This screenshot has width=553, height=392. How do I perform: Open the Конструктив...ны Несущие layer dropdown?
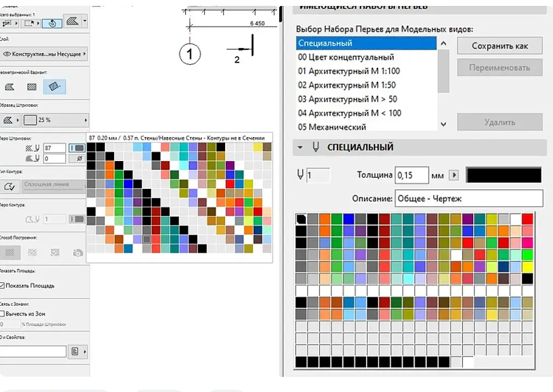tap(44, 54)
